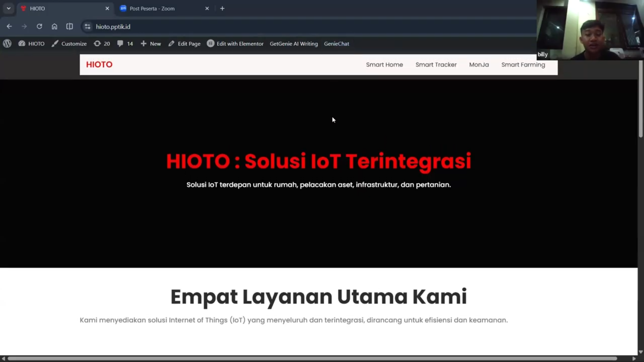Reload the current page
Viewport: 644px width, 362px height.
pyautogui.click(x=39, y=26)
